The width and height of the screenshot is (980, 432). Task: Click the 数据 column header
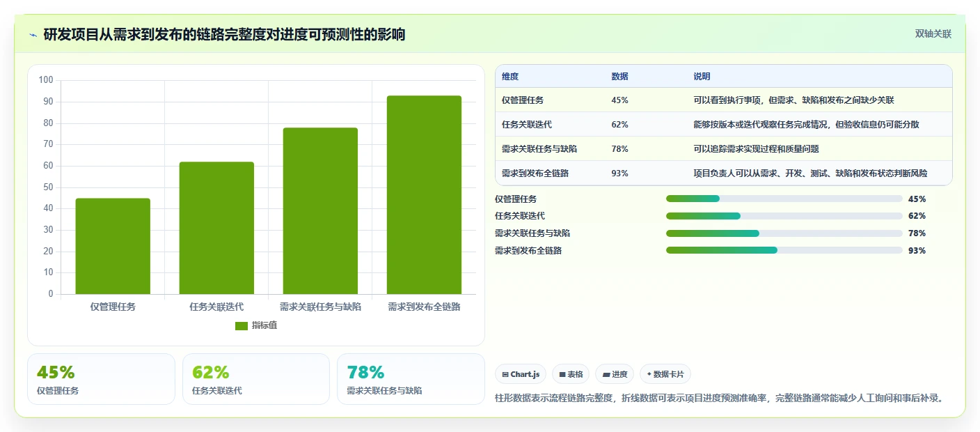(619, 77)
